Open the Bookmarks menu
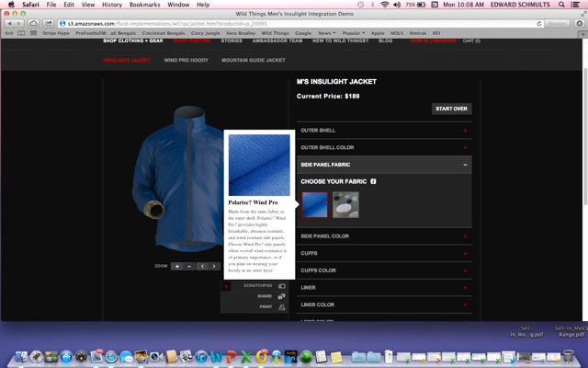This screenshot has width=588, height=368. coord(144,5)
